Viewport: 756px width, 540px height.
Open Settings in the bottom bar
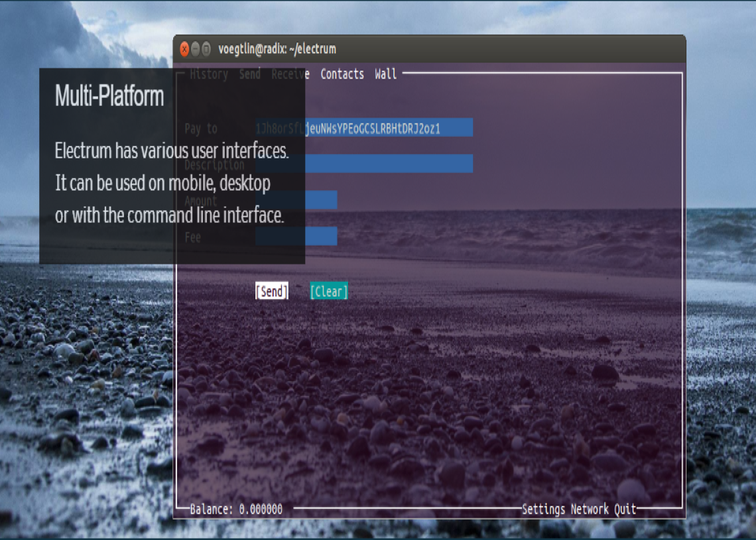click(x=543, y=509)
